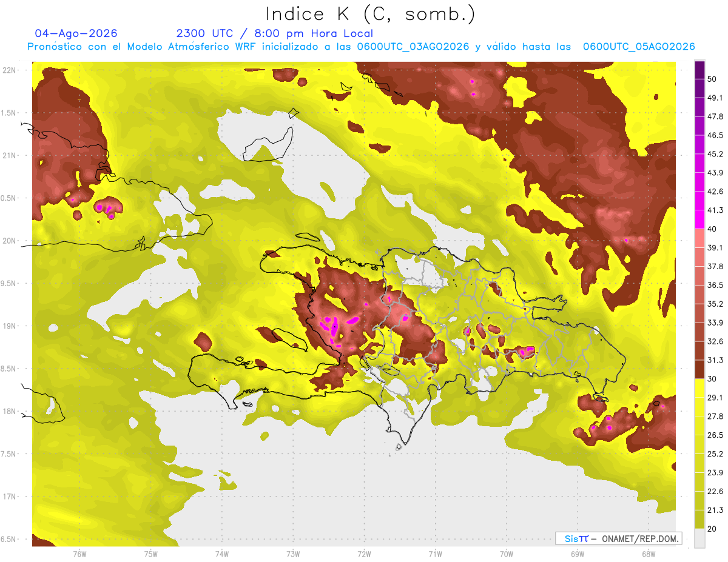The height and width of the screenshot is (562, 728).
Task: Click the "72W" longitude axis label
Action: (x=364, y=554)
